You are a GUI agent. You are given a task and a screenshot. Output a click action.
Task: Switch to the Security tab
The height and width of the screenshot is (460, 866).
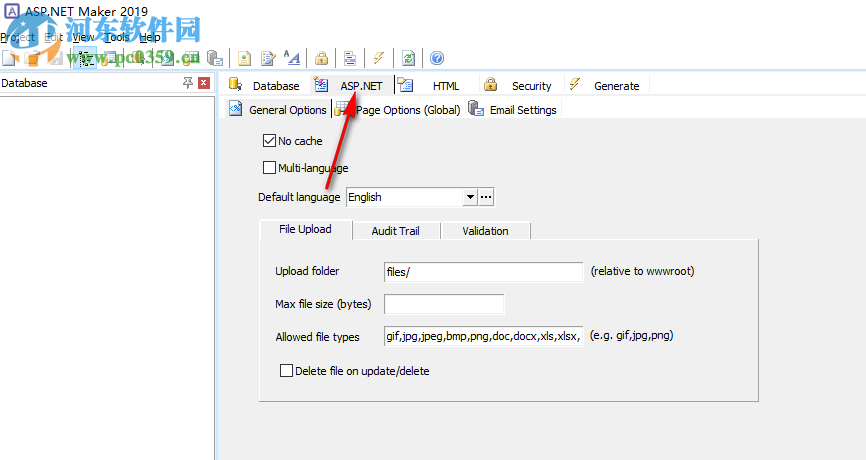[x=518, y=86]
